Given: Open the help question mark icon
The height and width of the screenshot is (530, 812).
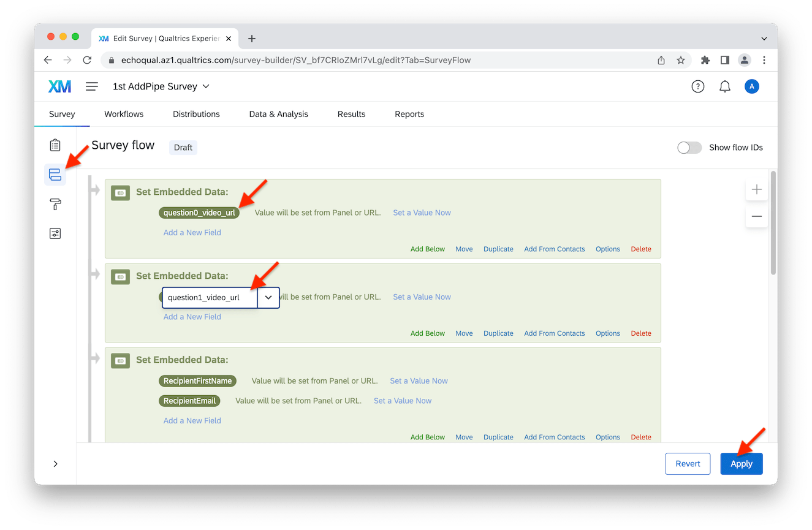Looking at the screenshot, I should 697,86.
